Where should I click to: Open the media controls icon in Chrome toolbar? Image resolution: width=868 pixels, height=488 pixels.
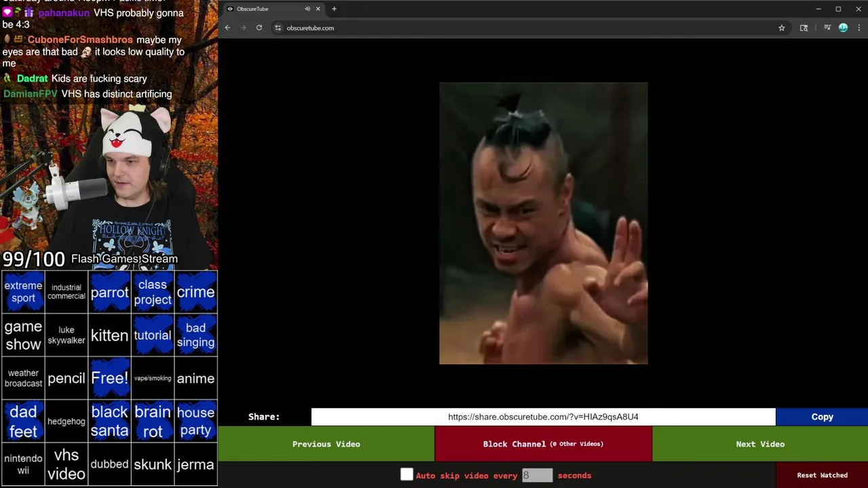click(827, 28)
